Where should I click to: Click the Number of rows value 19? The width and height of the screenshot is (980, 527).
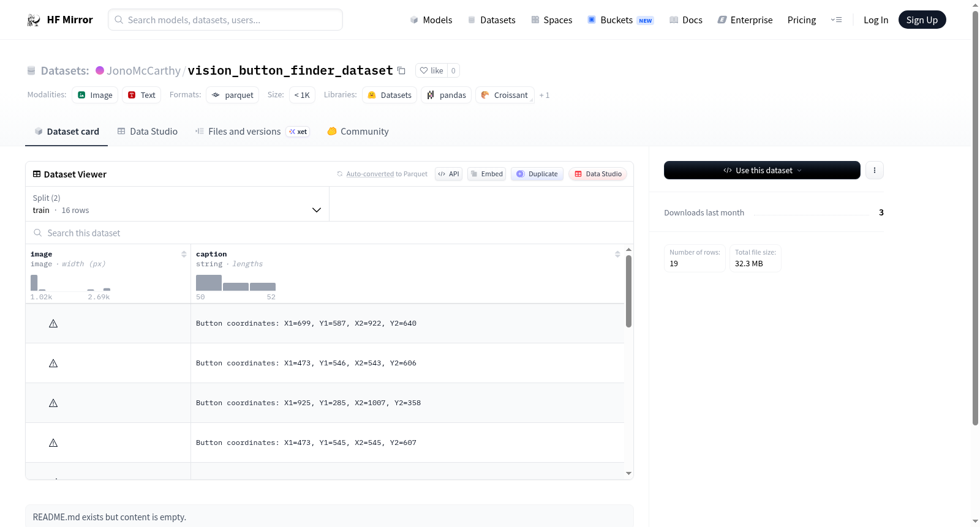pos(674,263)
